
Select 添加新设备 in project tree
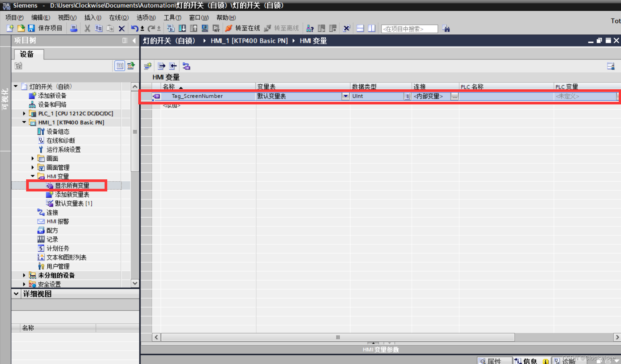click(x=48, y=96)
